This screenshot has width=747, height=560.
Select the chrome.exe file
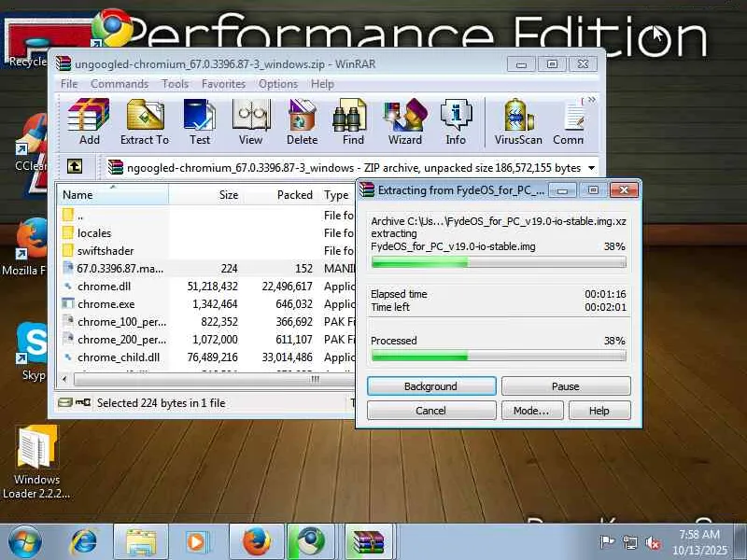(206, 304)
